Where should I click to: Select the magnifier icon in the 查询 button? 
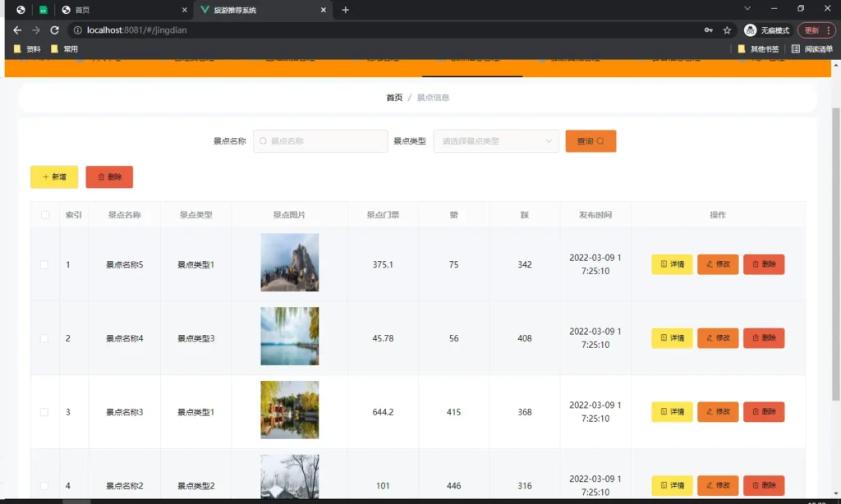click(600, 140)
